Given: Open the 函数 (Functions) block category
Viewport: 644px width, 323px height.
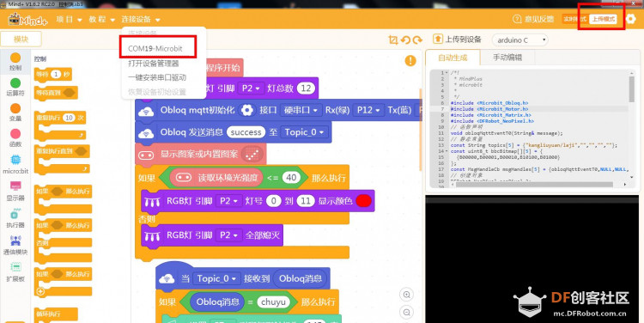Looking at the screenshot, I should click(15, 138).
